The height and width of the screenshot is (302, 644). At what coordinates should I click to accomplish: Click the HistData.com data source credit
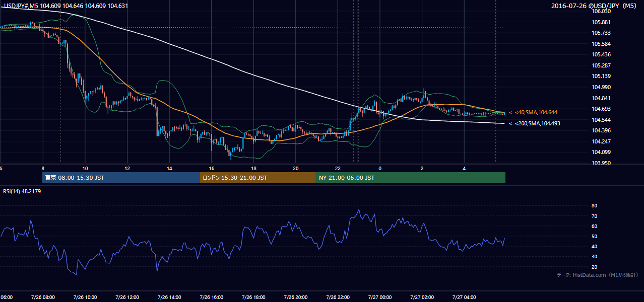[597, 275]
